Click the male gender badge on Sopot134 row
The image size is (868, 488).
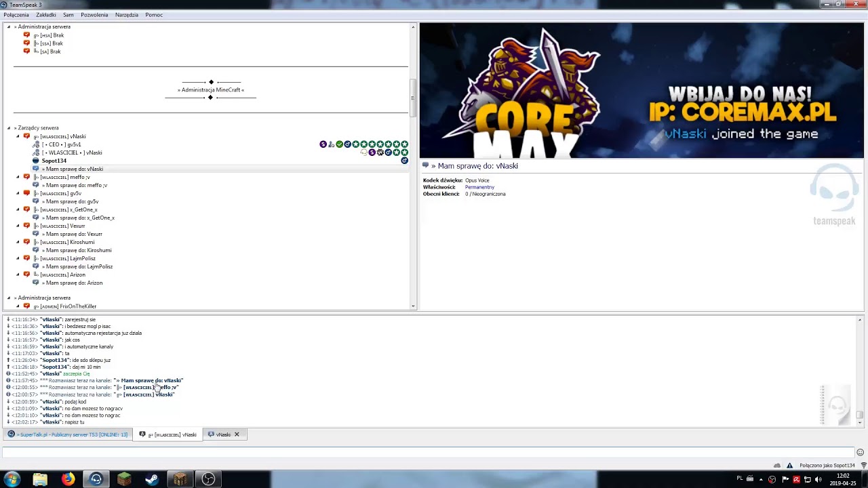404,161
